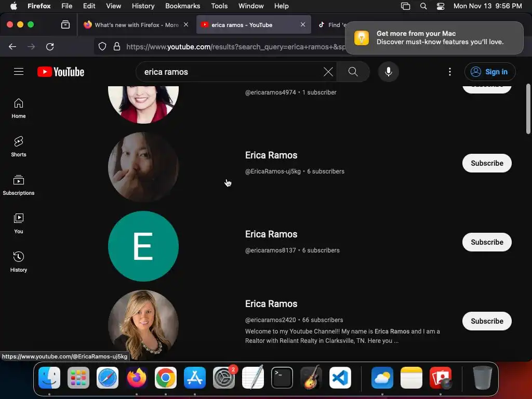Screen dimensions: 532x399
Task: Switch to the TikTok Find tab
Action: 333,24
